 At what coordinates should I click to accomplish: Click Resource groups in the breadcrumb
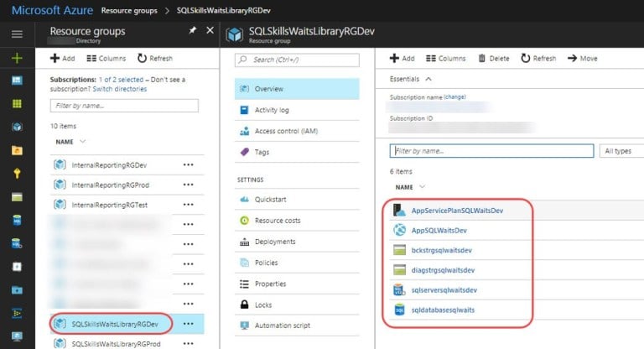click(x=129, y=10)
